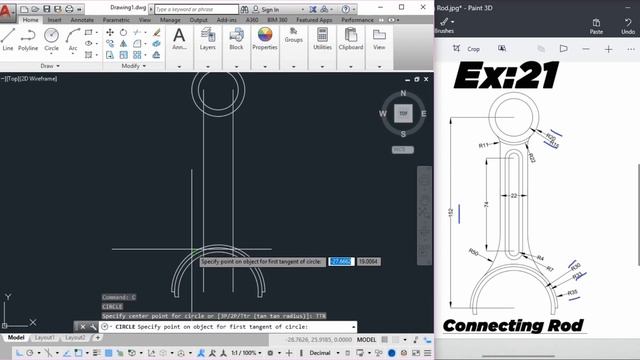
Task: Select the Crop tool in Paint 3D
Action: (466, 49)
